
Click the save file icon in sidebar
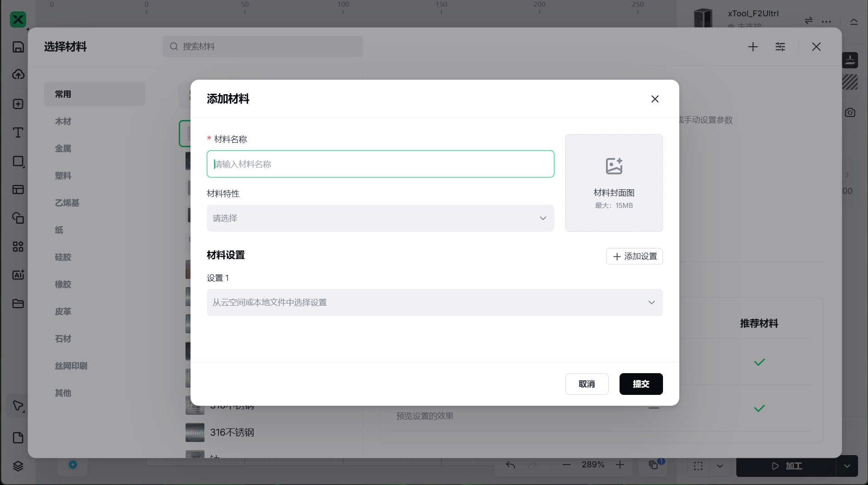pyautogui.click(x=18, y=47)
